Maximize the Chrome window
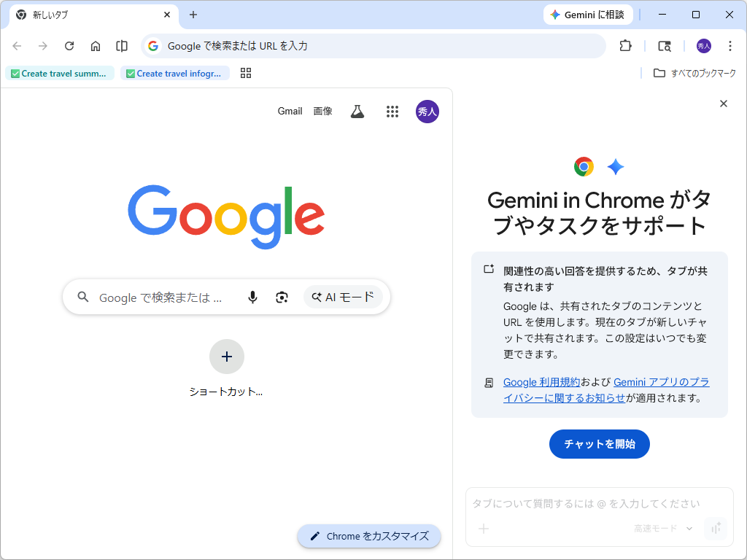Viewport: 747px width, 560px height. [x=695, y=15]
